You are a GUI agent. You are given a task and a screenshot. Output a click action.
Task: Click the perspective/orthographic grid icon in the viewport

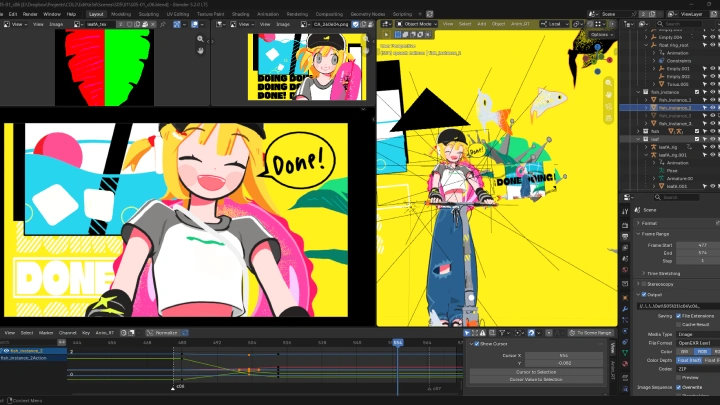(x=608, y=118)
